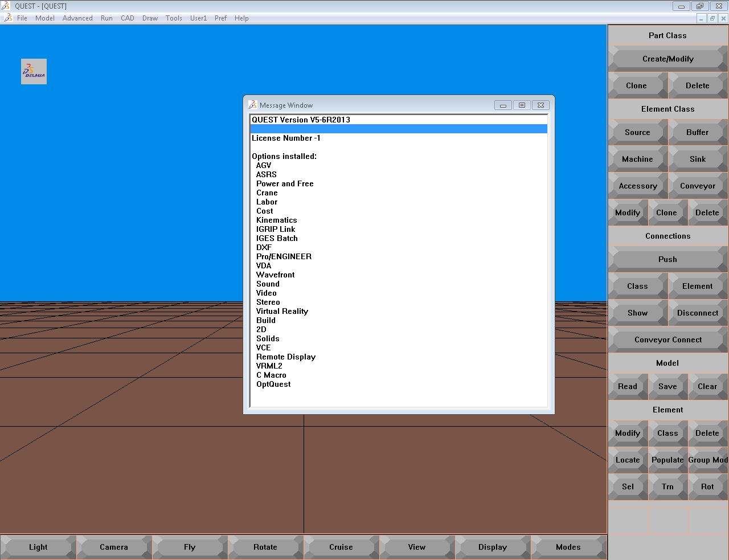Click the Camera button in the bottom bar
The image size is (729, 560).
pyautogui.click(x=114, y=547)
